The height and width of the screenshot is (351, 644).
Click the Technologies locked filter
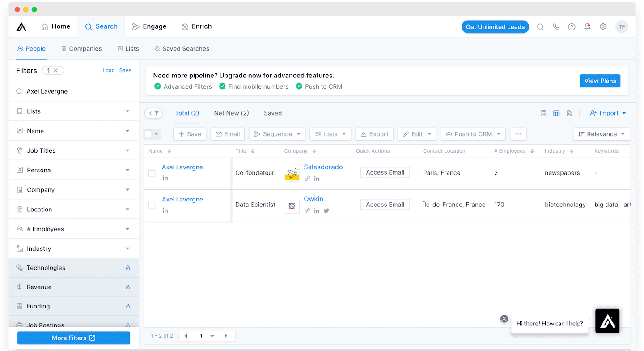(74, 268)
